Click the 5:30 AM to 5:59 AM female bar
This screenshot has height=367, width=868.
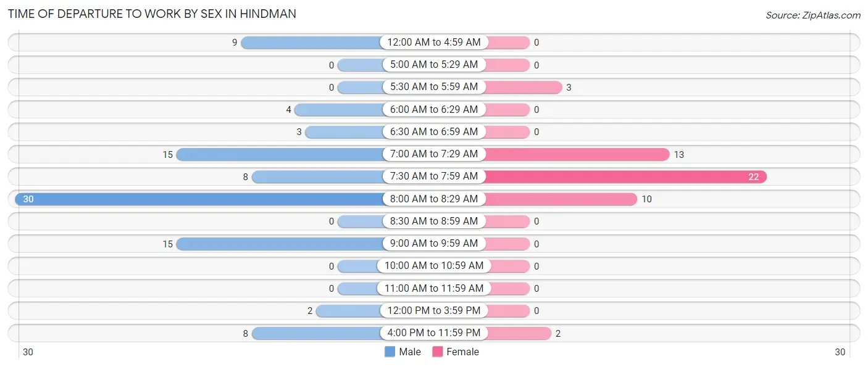pos(523,87)
